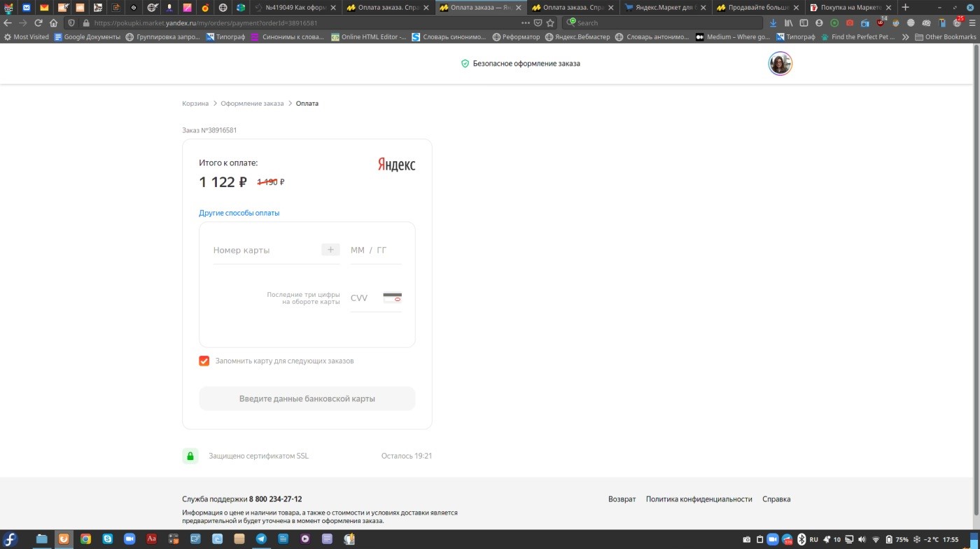Open Other Bookmarks folder
The image size is (980, 549).
945,37
